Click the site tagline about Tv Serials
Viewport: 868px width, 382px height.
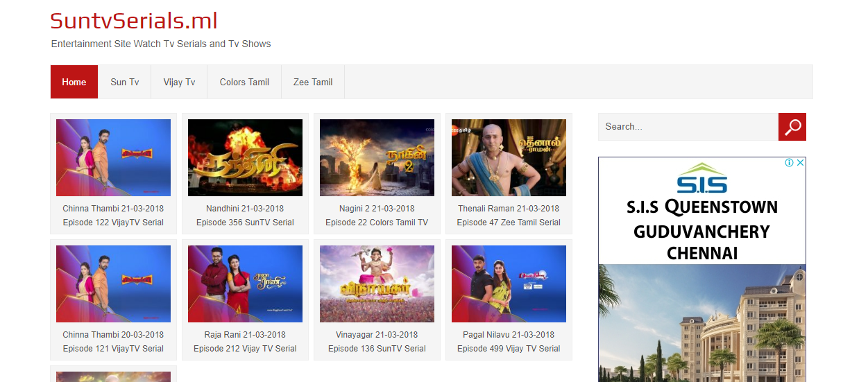(x=161, y=44)
